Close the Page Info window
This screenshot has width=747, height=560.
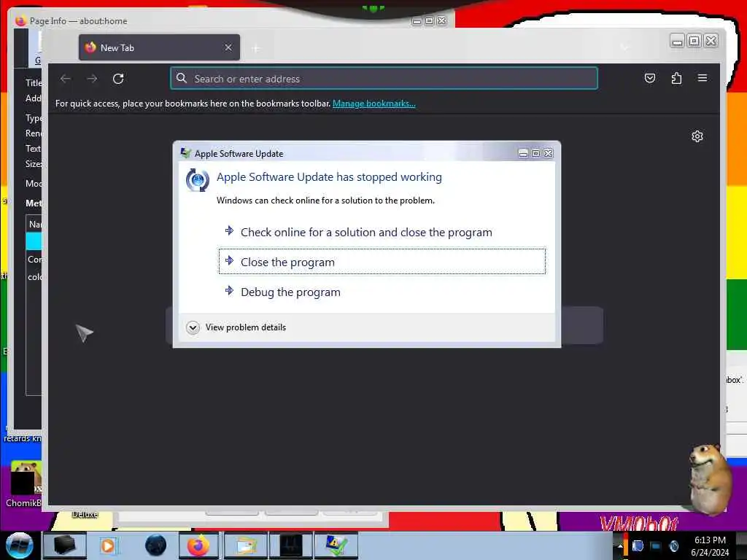[442, 21]
